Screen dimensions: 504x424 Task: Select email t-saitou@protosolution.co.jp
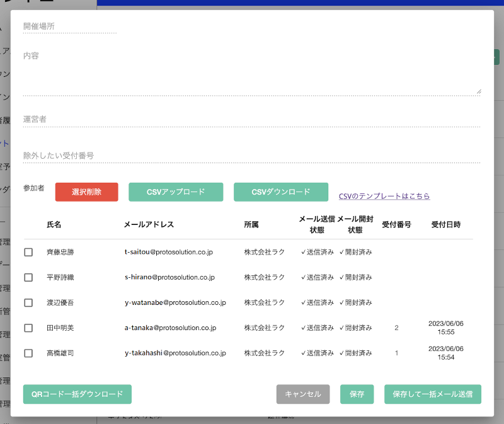[x=169, y=252]
